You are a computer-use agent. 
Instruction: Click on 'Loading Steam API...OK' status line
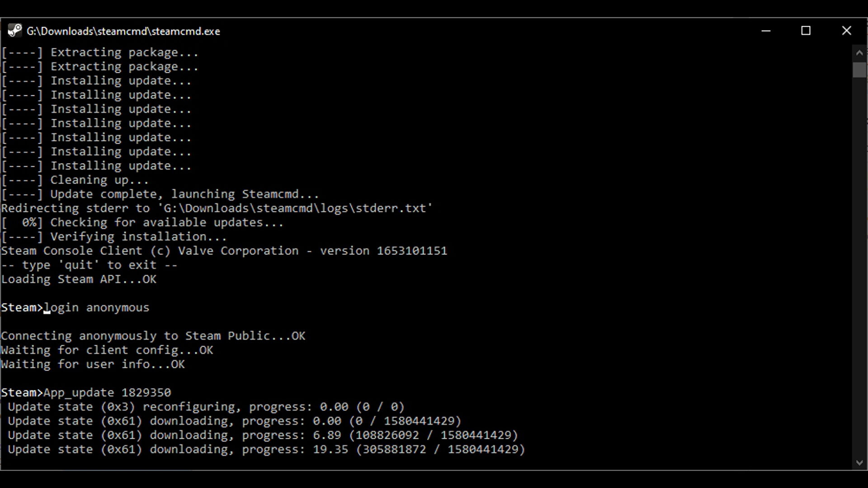78,279
